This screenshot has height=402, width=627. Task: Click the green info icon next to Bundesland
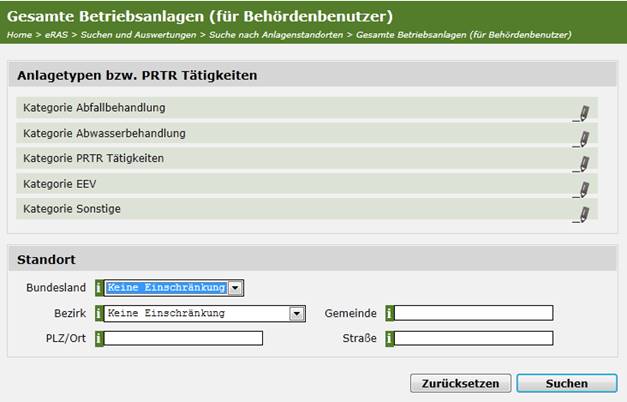pos(99,288)
